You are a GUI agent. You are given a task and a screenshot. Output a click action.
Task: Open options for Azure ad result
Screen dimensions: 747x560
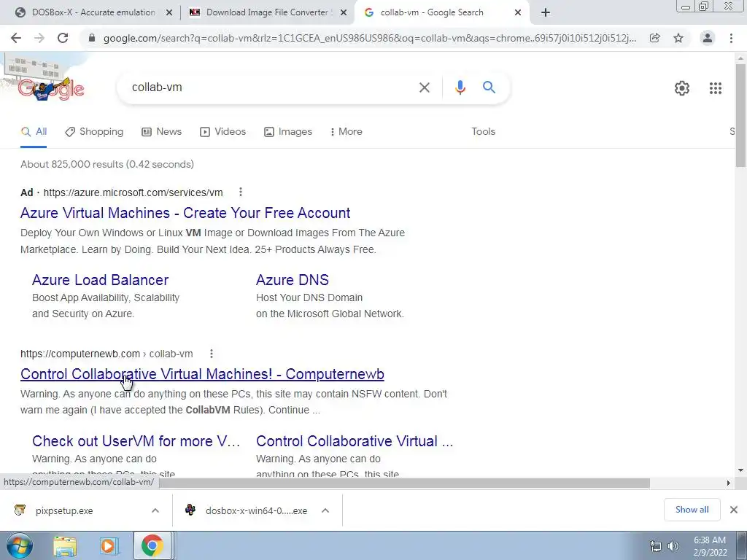[241, 192]
